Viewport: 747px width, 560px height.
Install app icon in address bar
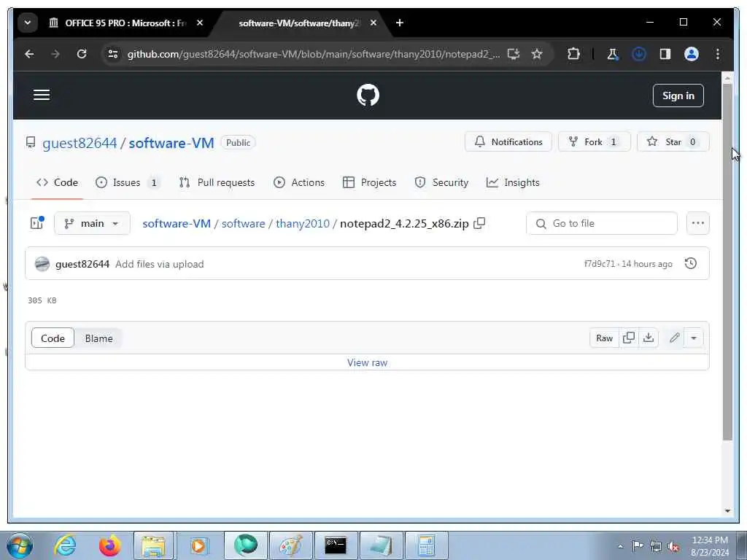tap(513, 54)
